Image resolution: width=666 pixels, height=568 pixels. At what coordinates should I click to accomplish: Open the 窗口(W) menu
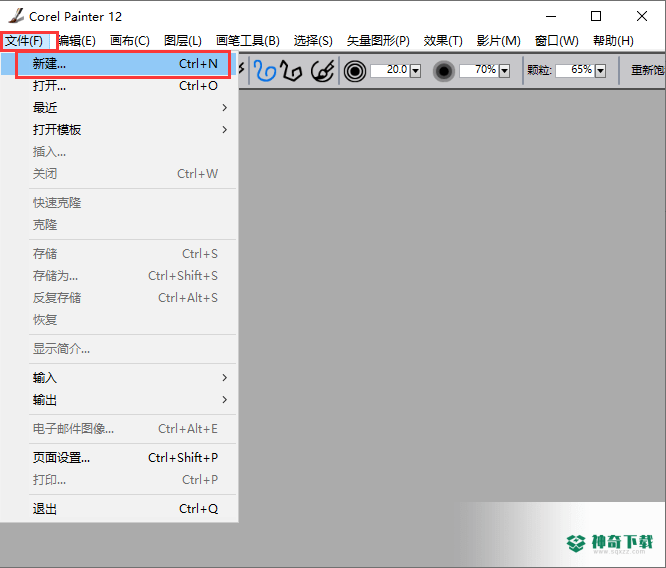click(556, 41)
